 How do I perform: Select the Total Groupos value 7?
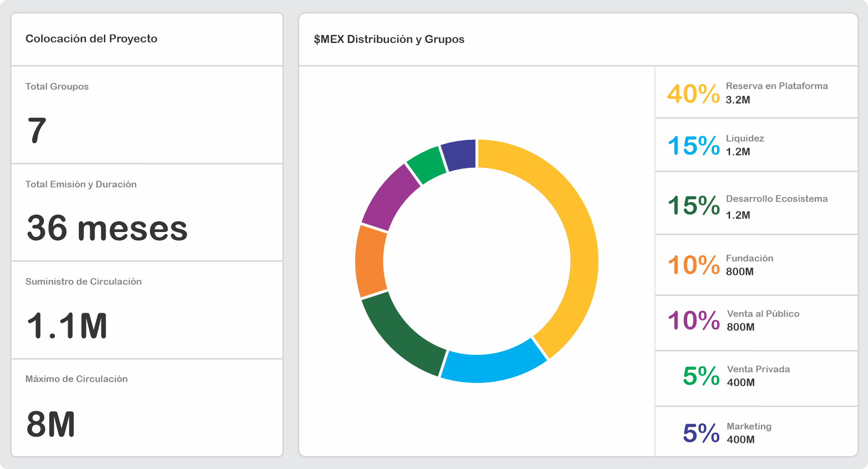(37, 130)
